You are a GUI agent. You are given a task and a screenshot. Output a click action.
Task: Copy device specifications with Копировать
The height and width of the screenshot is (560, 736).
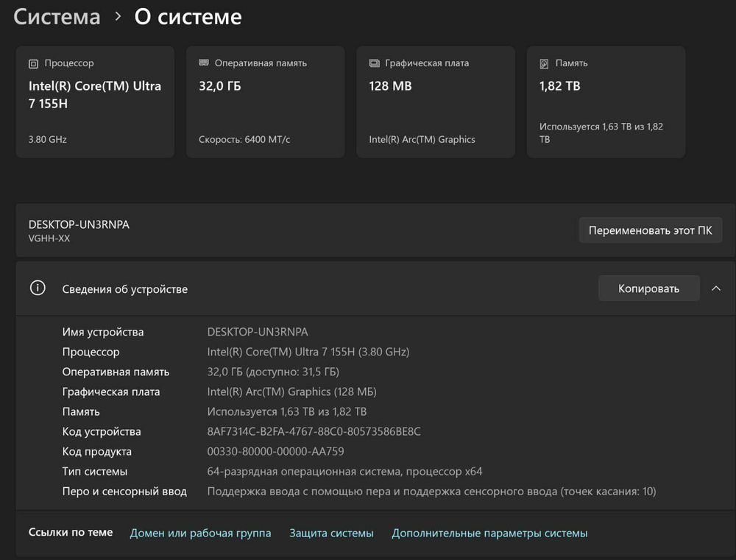click(648, 288)
